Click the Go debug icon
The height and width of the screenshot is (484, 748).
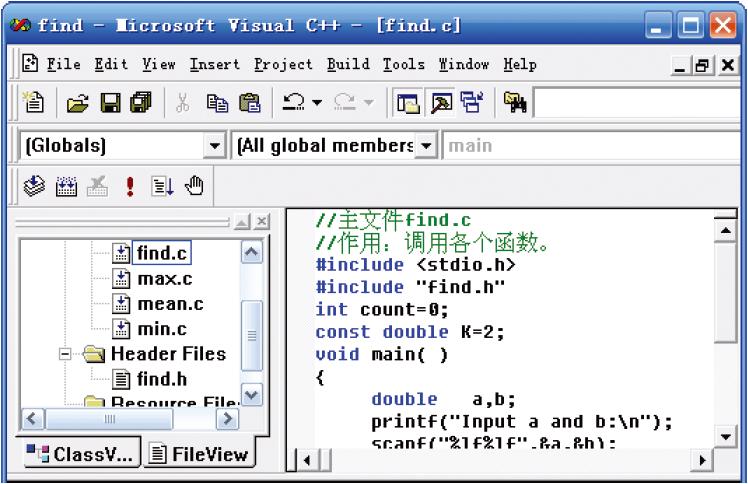(x=162, y=186)
